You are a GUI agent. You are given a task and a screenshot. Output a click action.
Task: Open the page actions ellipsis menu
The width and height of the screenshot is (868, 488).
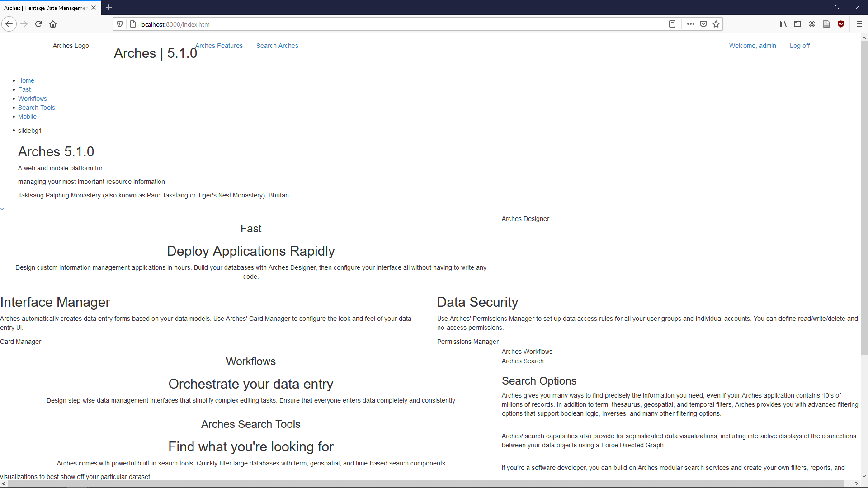pos(690,24)
